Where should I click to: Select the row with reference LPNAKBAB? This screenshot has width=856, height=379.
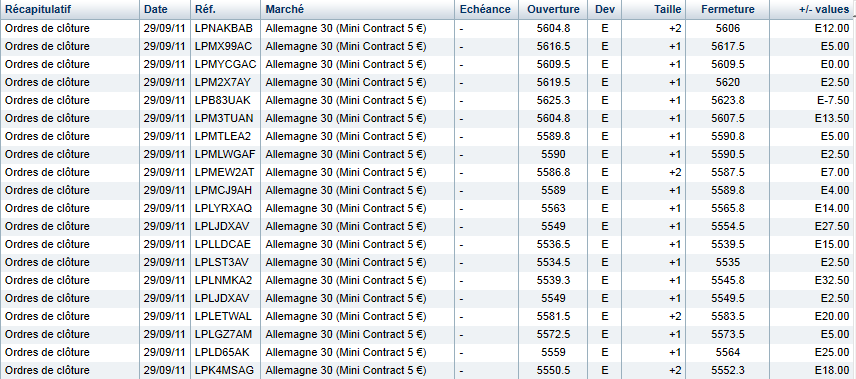coord(428,28)
